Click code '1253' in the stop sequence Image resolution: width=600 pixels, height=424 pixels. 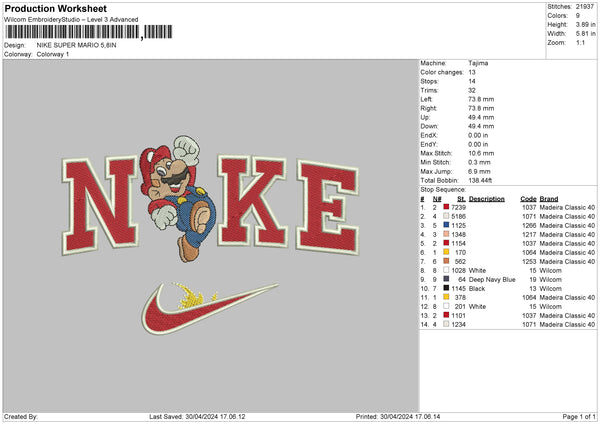(x=529, y=261)
